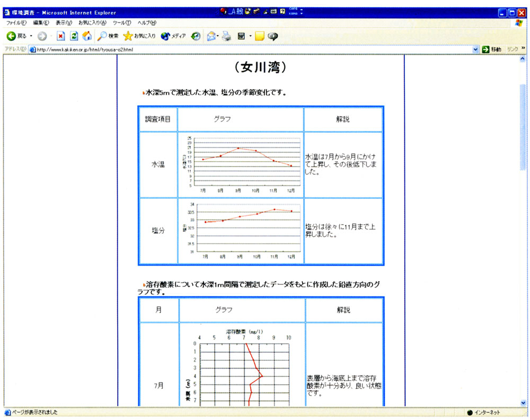Click scrollbar up arrow
The image size is (530, 420).
coord(523,59)
